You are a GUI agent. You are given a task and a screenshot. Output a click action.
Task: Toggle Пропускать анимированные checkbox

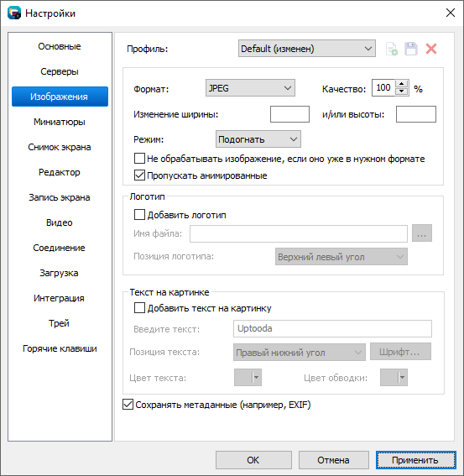tap(139, 175)
